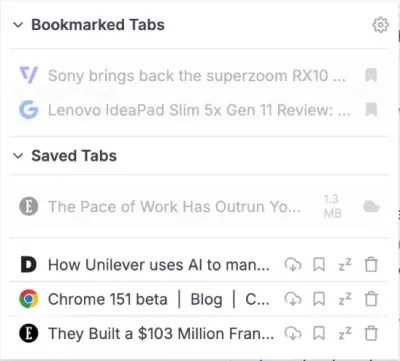Screen dimensions: 400x361
Task: Sleep the Chrome 151 beta tab
Action: click(x=345, y=299)
